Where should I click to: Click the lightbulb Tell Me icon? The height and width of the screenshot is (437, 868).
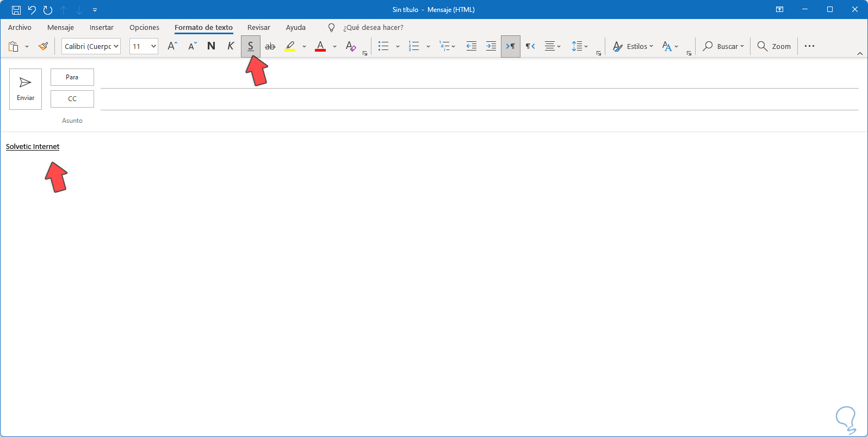pyautogui.click(x=331, y=28)
